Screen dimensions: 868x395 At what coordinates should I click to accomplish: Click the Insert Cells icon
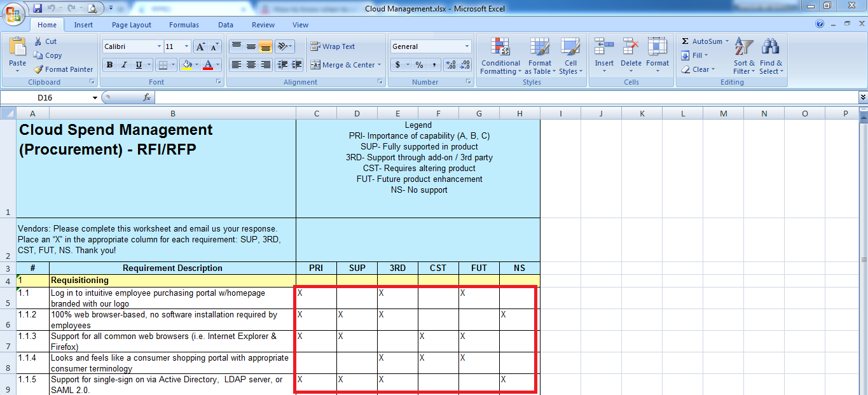(604, 46)
